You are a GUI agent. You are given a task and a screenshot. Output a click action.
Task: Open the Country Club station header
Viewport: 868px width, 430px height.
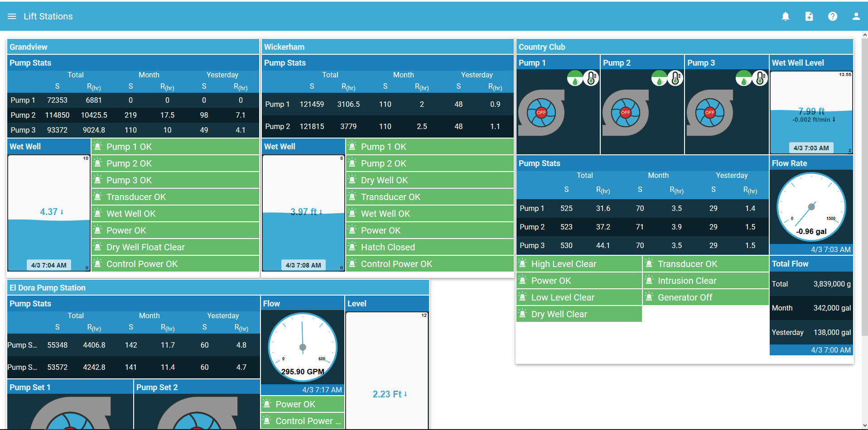pyautogui.click(x=685, y=47)
